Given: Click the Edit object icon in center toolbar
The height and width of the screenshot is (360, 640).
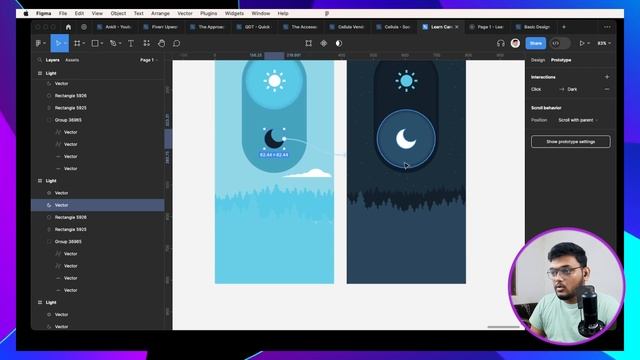Looking at the screenshot, I should [309, 43].
